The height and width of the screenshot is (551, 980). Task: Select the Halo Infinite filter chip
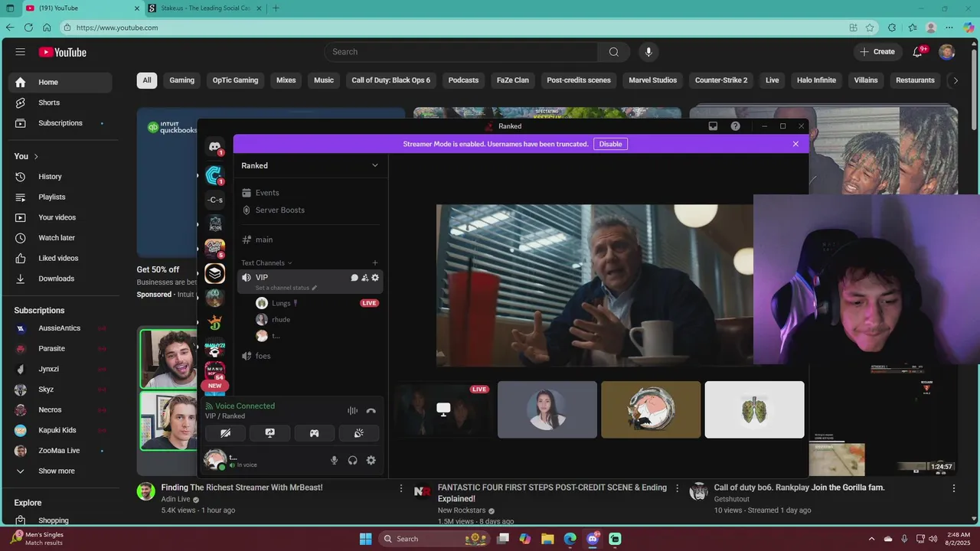coord(816,80)
